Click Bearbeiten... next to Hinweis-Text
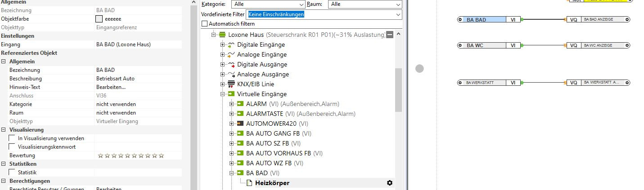The height and width of the screenshot is (190, 644). coord(111,87)
